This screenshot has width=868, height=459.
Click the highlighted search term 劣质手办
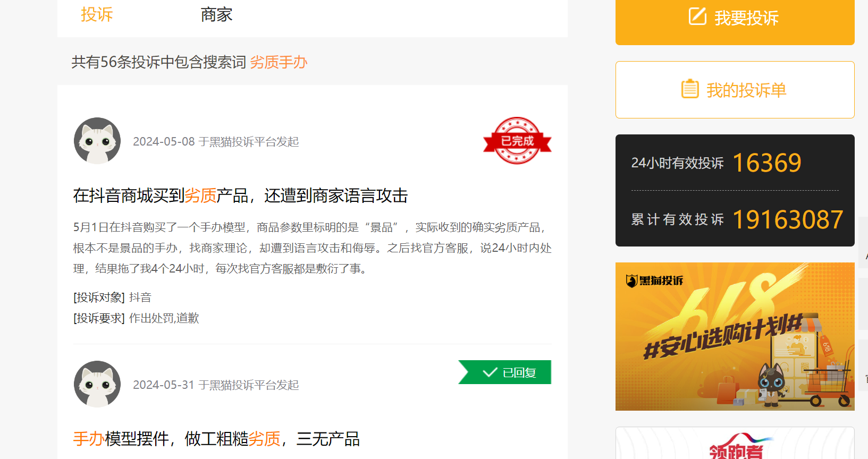[x=279, y=62]
